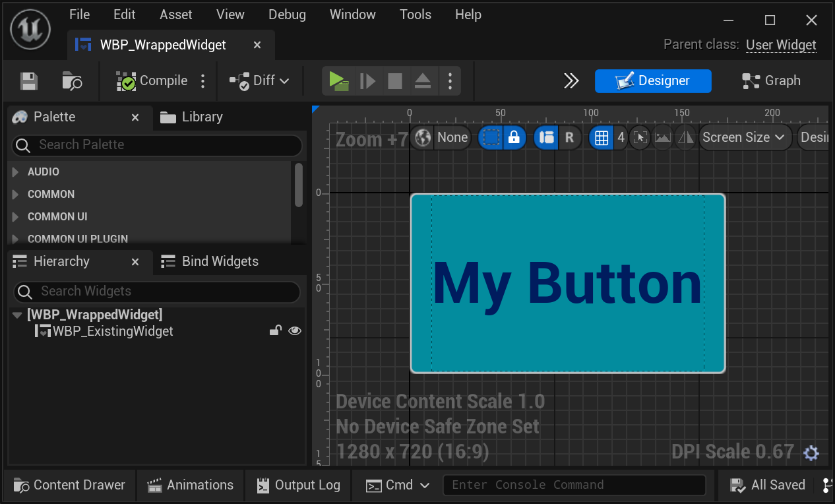835x504 pixels.
Task: Toggle grid snapping in designer
Action: 601,137
